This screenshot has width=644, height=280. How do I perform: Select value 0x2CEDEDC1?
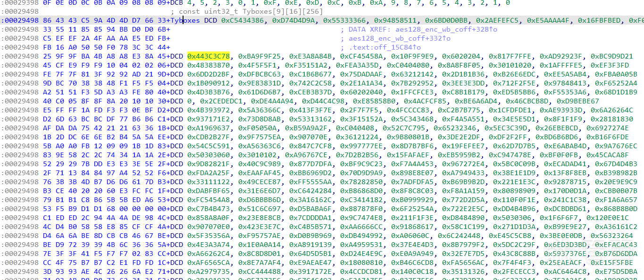(221, 102)
